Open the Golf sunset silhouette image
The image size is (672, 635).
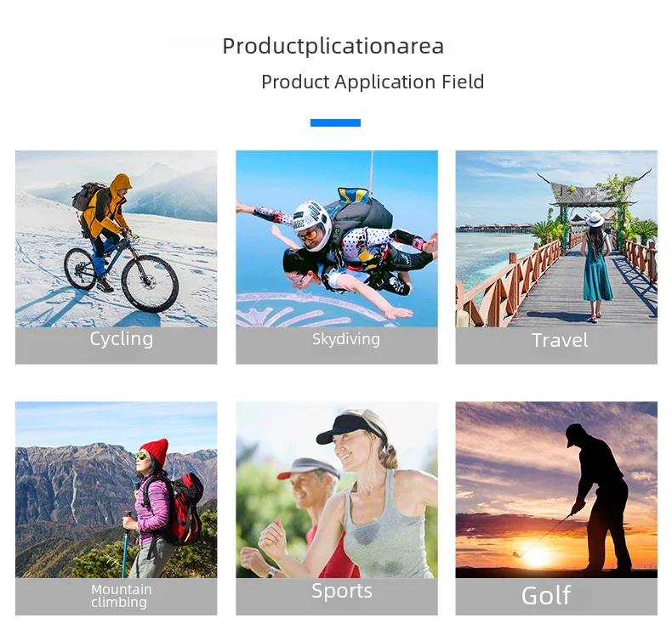click(x=556, y=490)
